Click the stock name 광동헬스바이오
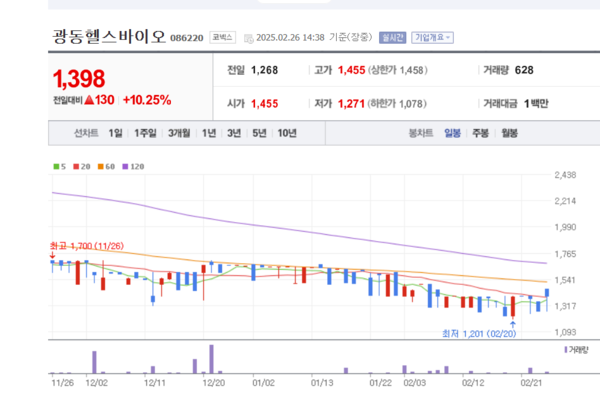Screen dimensions: 600x400 point(109,37)
